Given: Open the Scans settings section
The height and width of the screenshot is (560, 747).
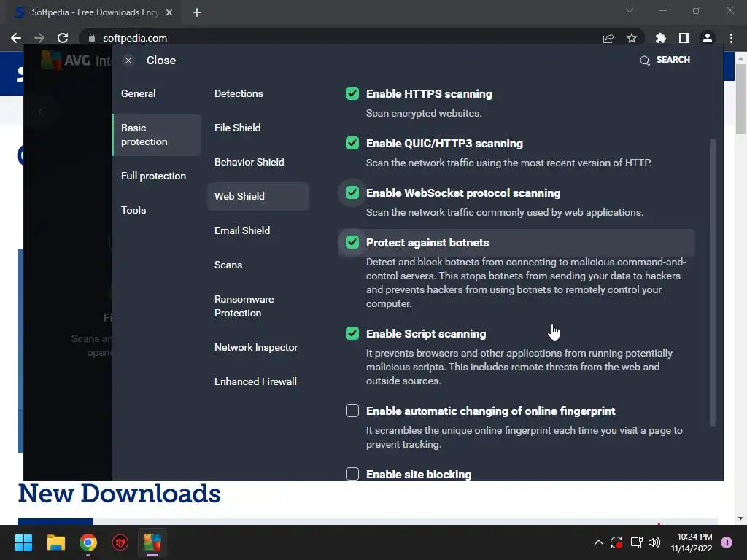Looking at the screenshot, I should [228, 265].
